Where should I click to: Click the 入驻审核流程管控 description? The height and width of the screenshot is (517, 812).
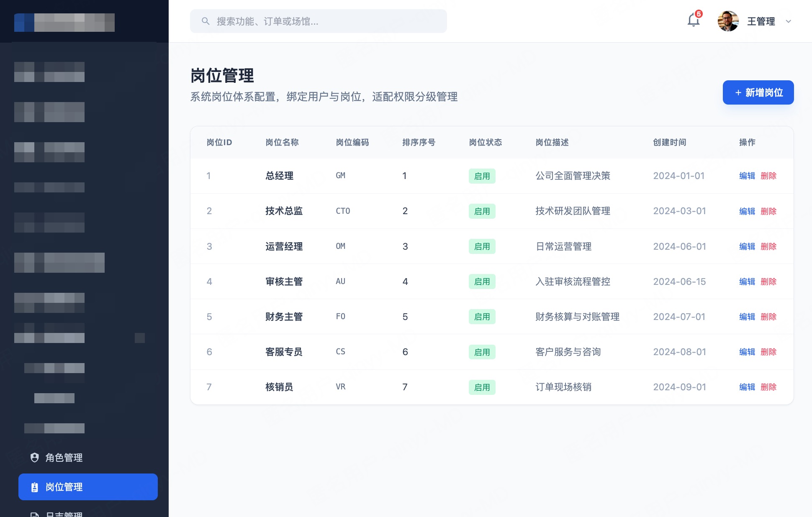573,282
